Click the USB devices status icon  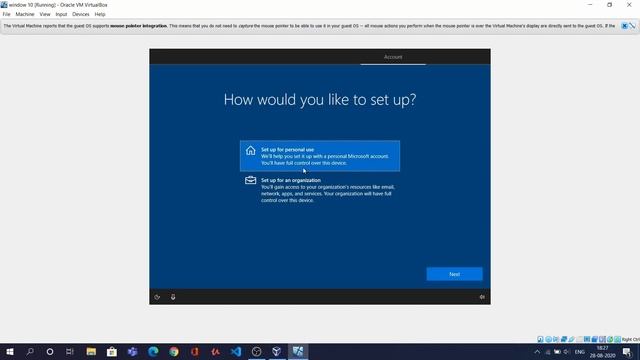pyautogui.click(x=571, y=339)
